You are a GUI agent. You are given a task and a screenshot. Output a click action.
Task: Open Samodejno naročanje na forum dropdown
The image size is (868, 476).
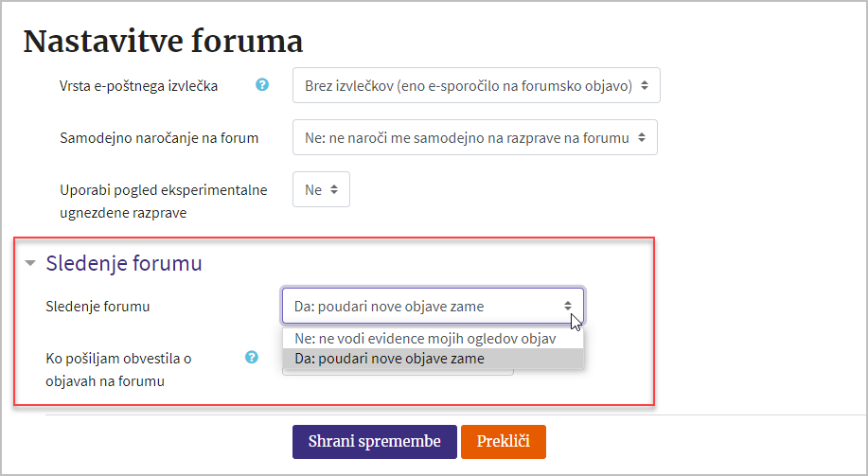coord(475,137)
